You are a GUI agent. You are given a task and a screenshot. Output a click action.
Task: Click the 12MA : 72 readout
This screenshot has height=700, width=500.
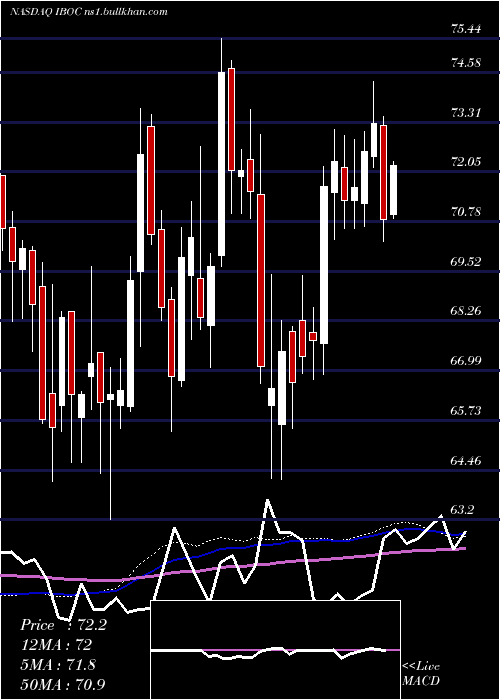[x=56, y=645]
